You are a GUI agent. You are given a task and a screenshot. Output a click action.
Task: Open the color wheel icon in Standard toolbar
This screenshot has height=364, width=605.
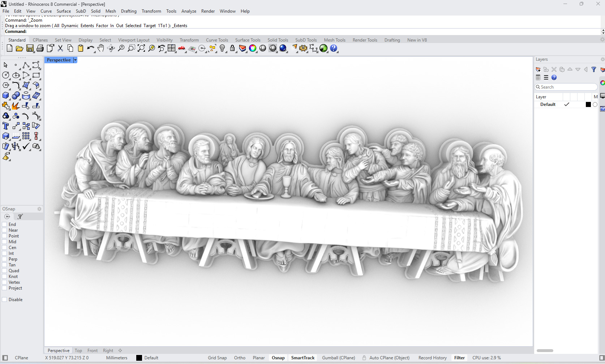coord(253,48)
